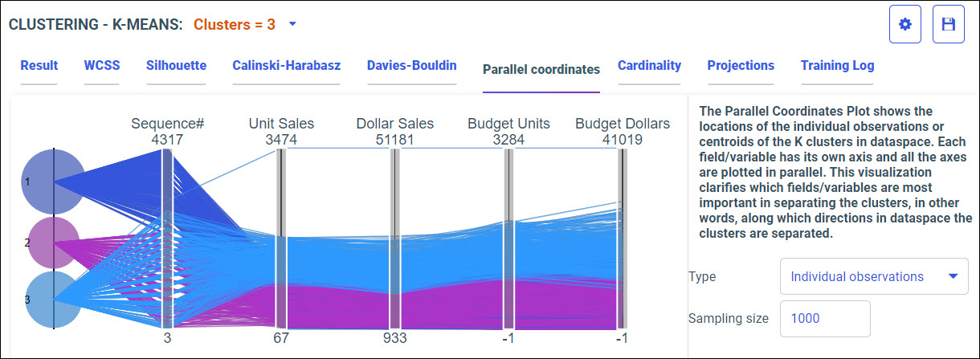Screen dimensions: 980x359
Task: Click the Budget Dollars axis bar
Action: click(623, 238)
